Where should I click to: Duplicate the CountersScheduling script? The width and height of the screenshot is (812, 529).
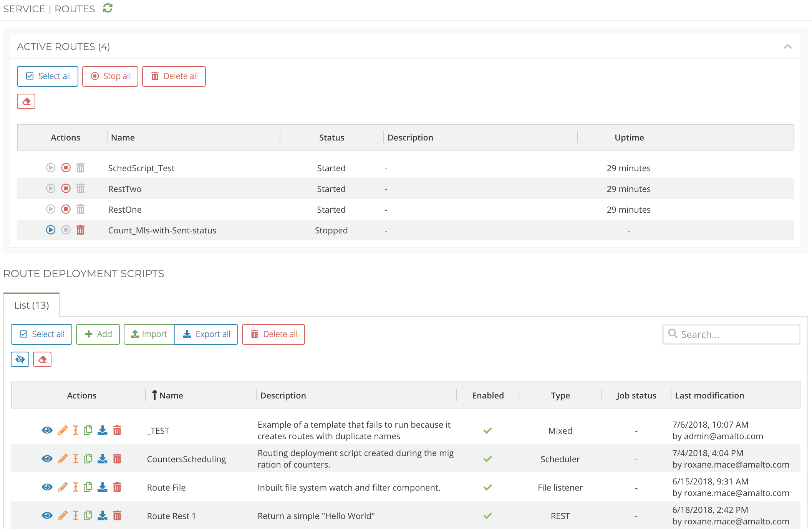[x=88, y=459]
